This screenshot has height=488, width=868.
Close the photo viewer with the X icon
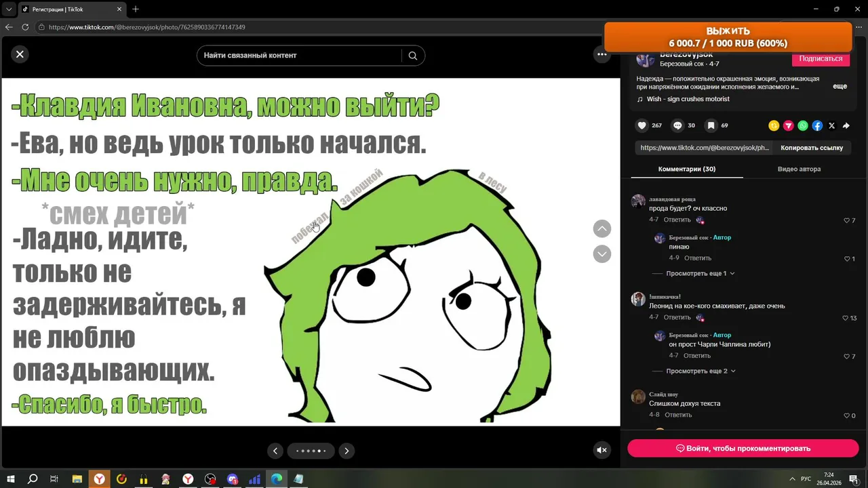tap(20, 54)
